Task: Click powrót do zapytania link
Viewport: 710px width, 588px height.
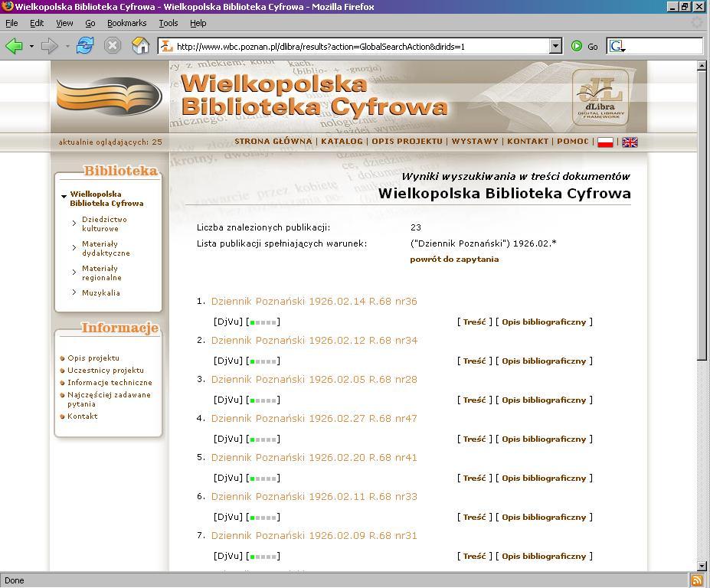Action: point(454,260)
